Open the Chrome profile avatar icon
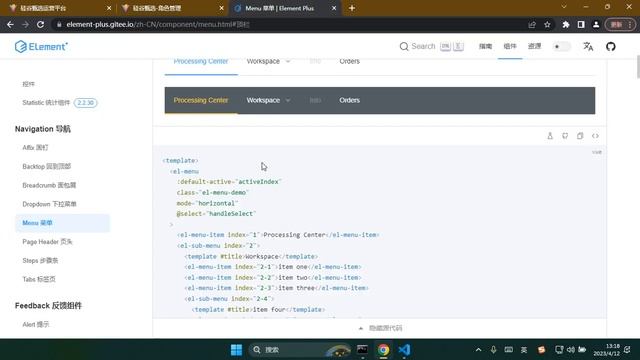The image size is (640, 360). click(x=596, y=24)
